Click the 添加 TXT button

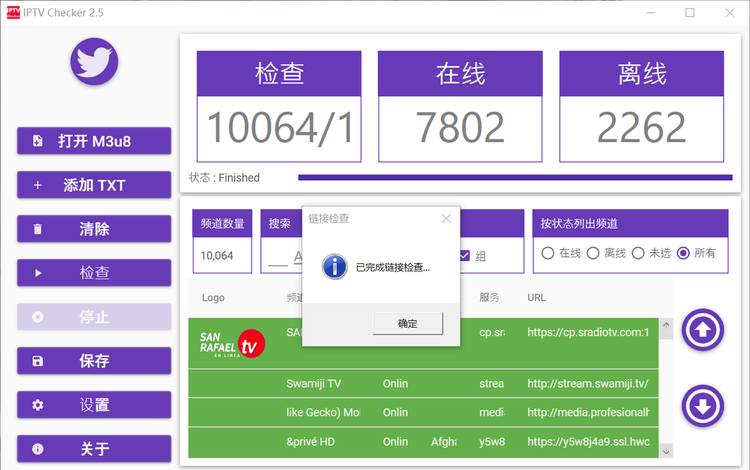tap(94, 185)
